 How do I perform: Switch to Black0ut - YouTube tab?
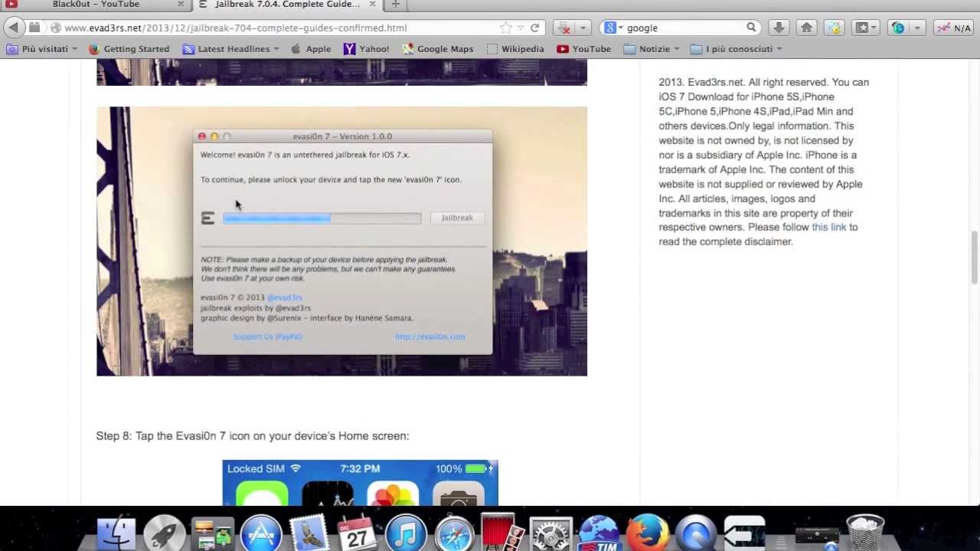(96, 5)
